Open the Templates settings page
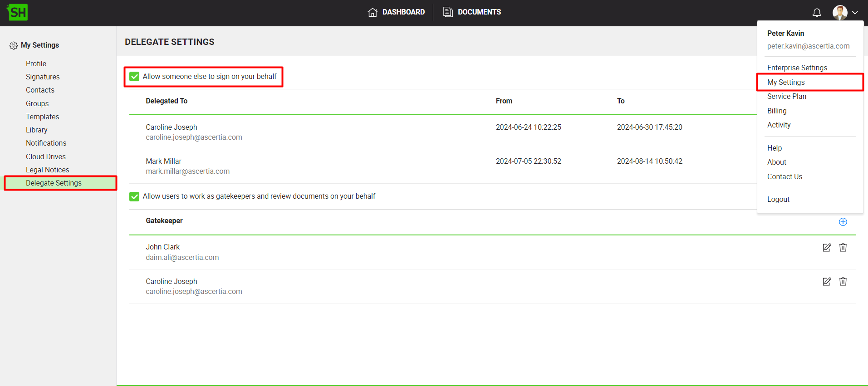The width and height of the screenshot is (868, 386). tap(42, 117)
